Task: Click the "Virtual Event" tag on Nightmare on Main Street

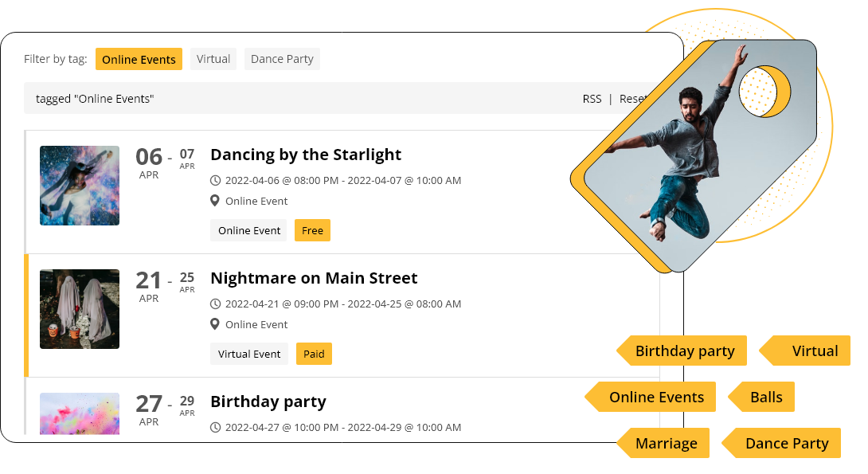Action: (x=249, y=354)
